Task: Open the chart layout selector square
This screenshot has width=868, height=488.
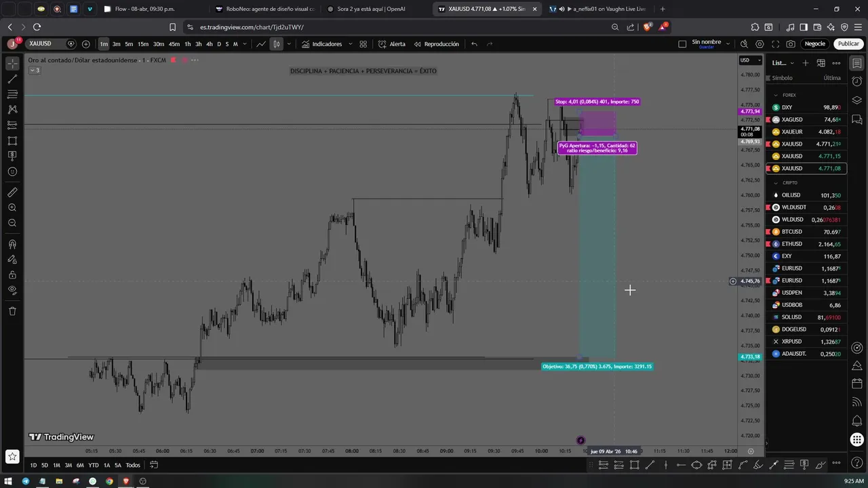Action: tap(682, 44)
